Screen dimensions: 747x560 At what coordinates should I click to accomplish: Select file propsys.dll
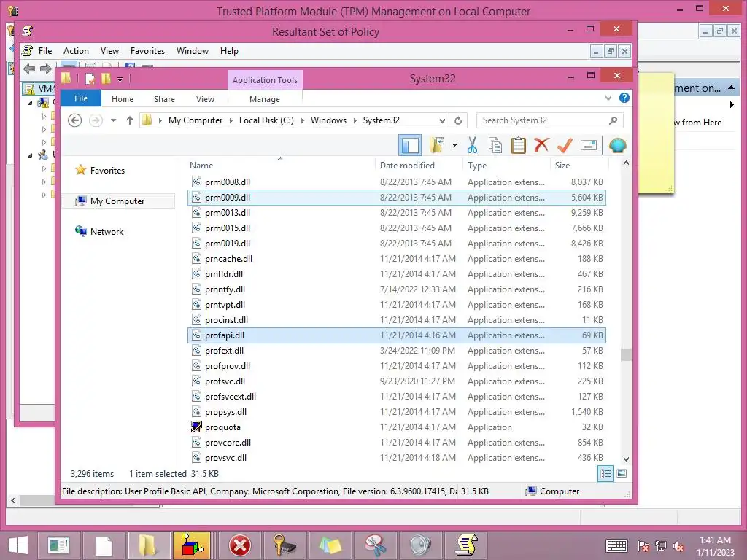coord(397,412)
